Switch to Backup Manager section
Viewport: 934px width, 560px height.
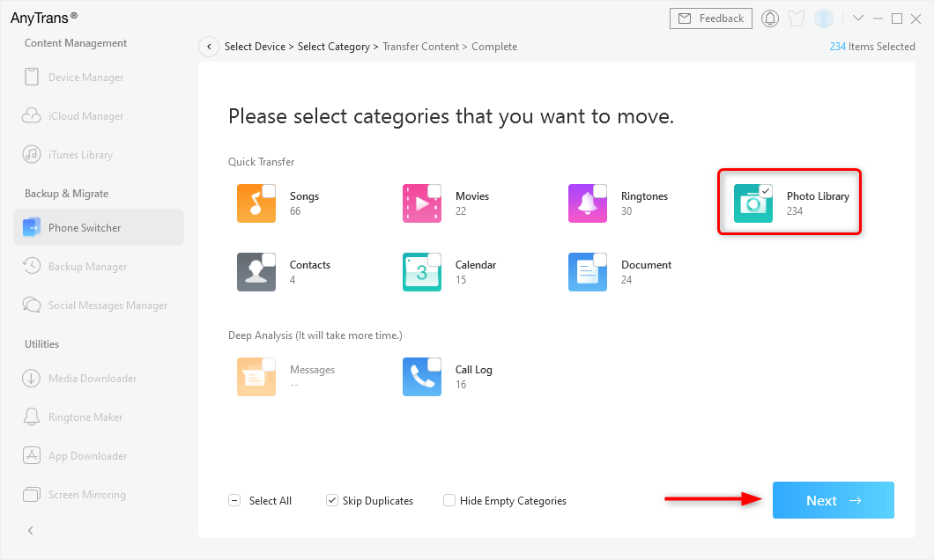click(87, 267)
